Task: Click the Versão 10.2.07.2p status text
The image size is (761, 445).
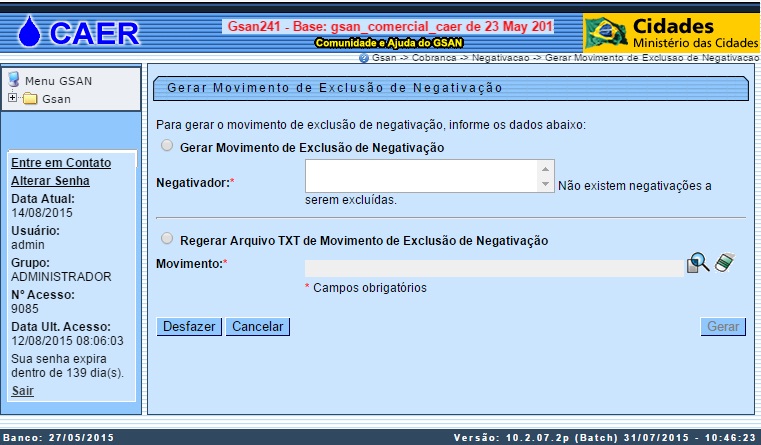Action: pos(605,438)
